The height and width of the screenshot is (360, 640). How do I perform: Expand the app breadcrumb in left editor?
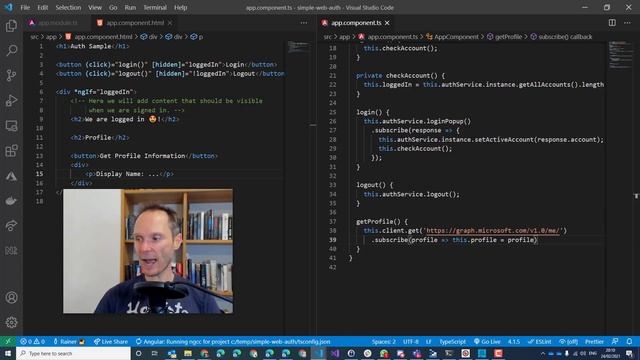(51, 37)
